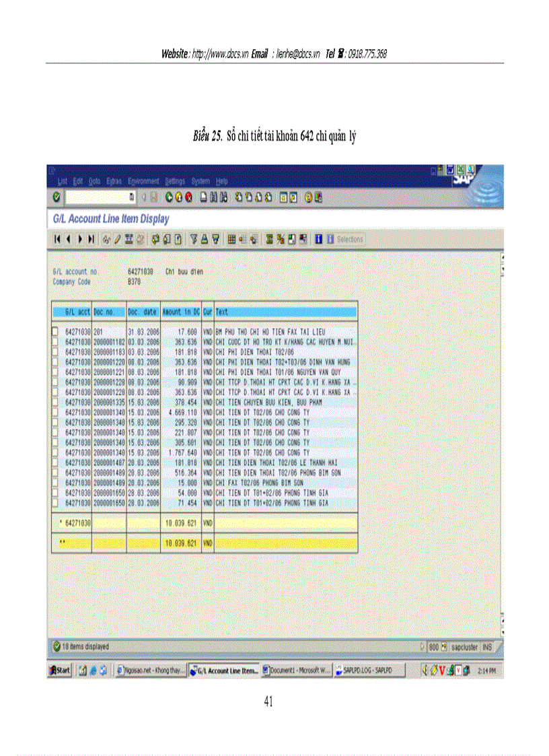Open the command field dropdown arrow
549x756 pixels.
pyautogui.click(x=132, y=197)
